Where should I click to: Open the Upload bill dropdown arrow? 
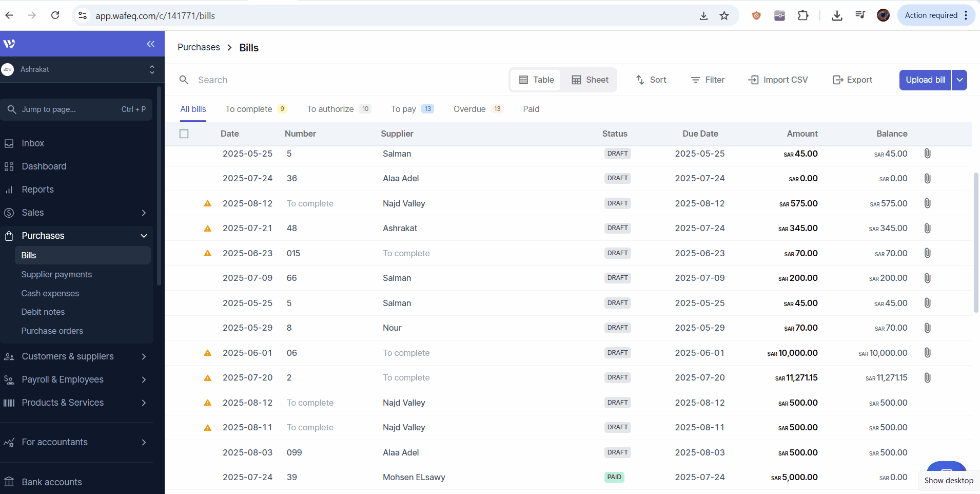tap(959, 80)
